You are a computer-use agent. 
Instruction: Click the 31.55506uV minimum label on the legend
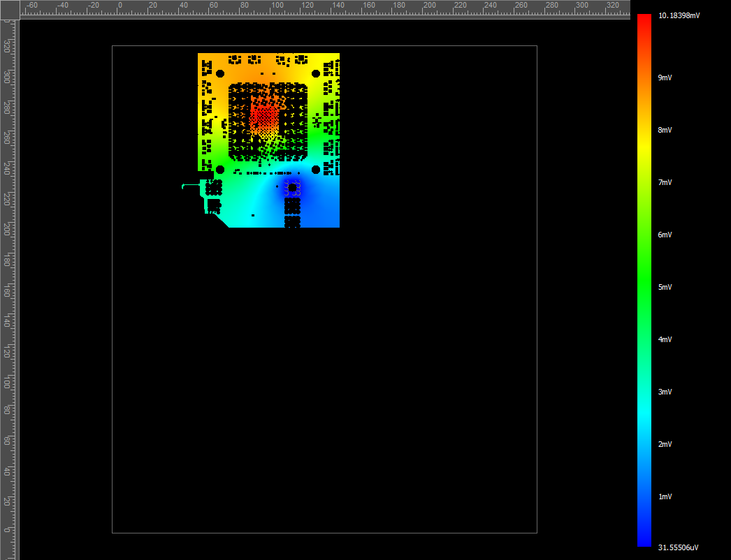tap(679, 548)
